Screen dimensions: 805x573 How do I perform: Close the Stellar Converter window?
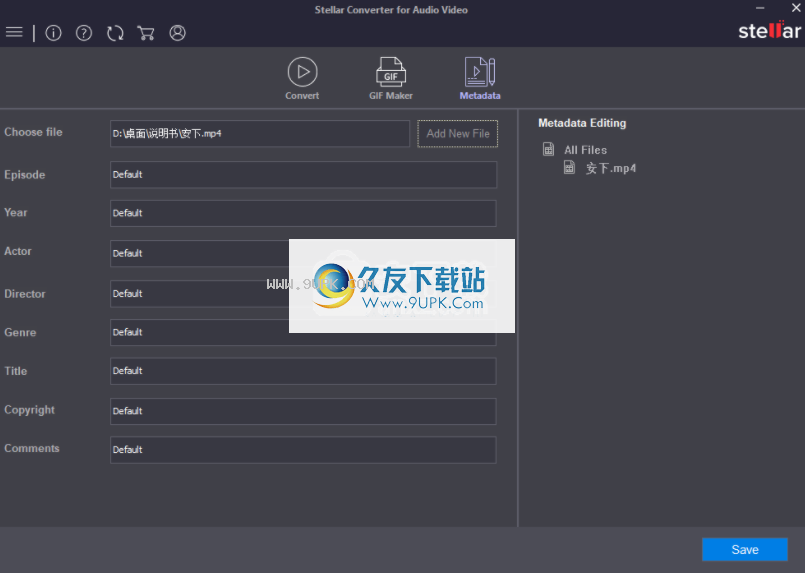point(796,8)
